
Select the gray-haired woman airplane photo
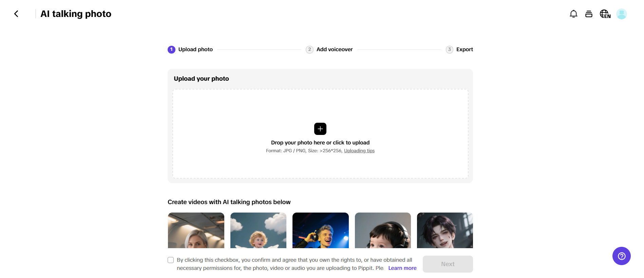[x=196, y=230]
